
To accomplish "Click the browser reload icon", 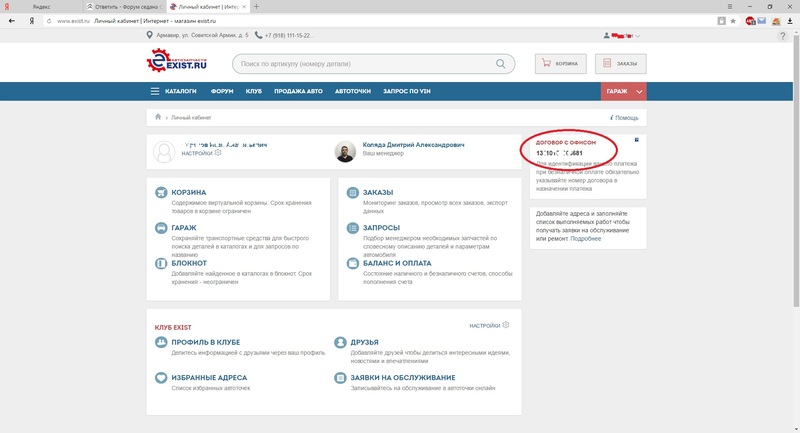I will 49,21.
